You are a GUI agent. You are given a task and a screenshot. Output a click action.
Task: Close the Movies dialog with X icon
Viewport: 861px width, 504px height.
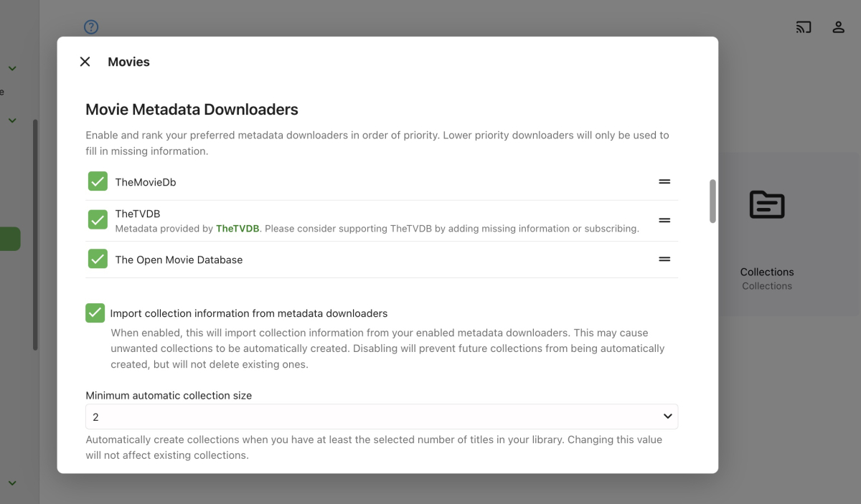point(85,62)
